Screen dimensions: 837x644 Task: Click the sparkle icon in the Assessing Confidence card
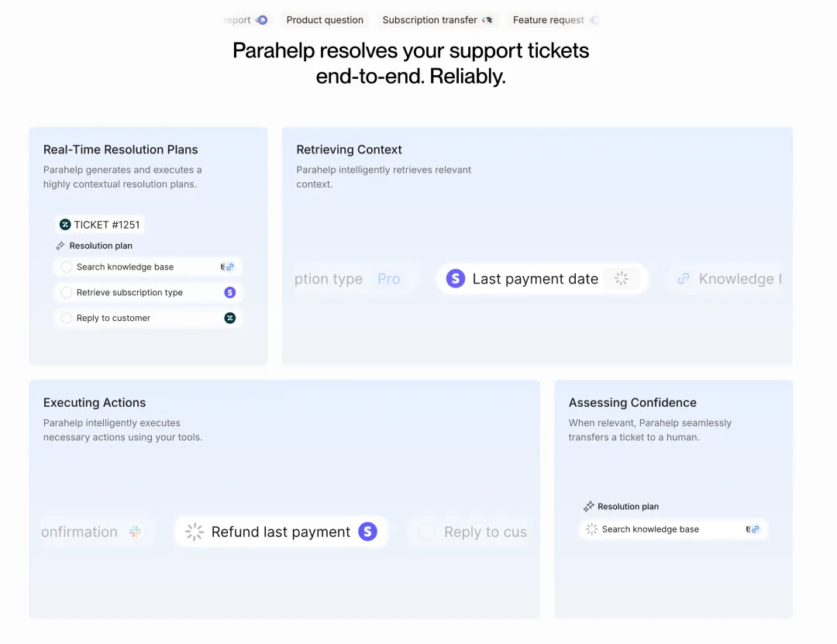pyautogui.click(x=588, y=506)
